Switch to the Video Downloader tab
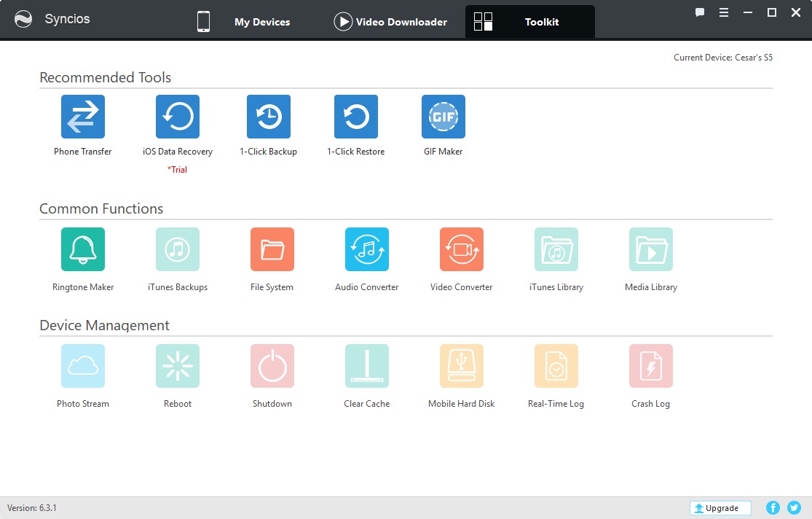812x519 pixels. click(x=390, y=22)
